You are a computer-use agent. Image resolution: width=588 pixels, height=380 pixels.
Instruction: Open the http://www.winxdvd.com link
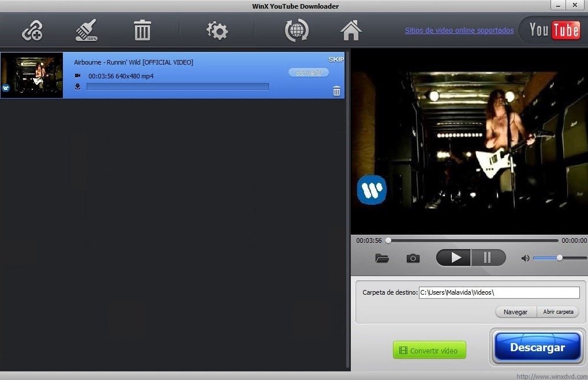[x=552, y=377]
